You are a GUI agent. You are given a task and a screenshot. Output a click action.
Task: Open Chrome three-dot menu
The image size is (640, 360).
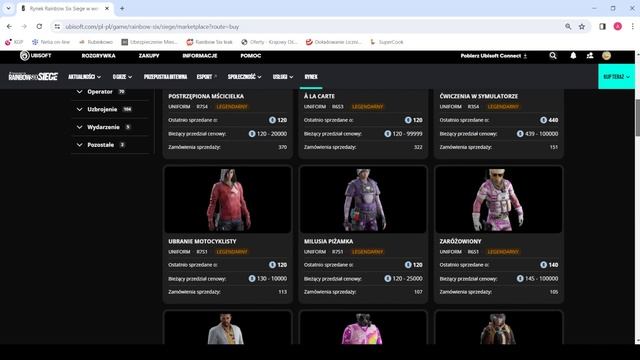click(x=633, y=27)
